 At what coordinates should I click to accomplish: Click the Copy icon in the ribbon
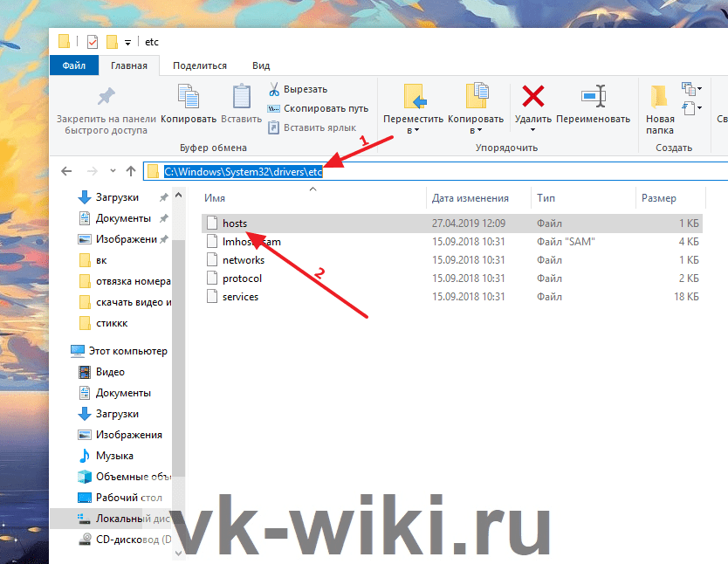[x=188, y=97]
